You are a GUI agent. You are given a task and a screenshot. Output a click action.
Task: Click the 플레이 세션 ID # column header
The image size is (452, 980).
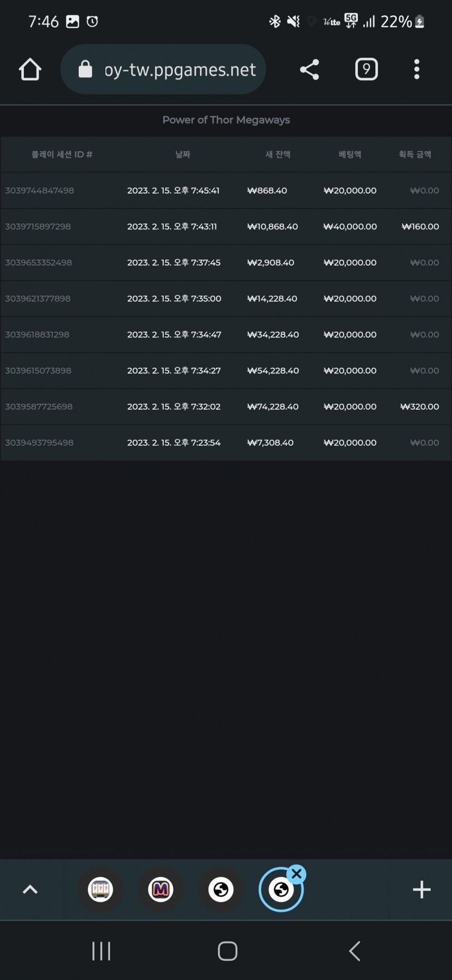point(62,154)
